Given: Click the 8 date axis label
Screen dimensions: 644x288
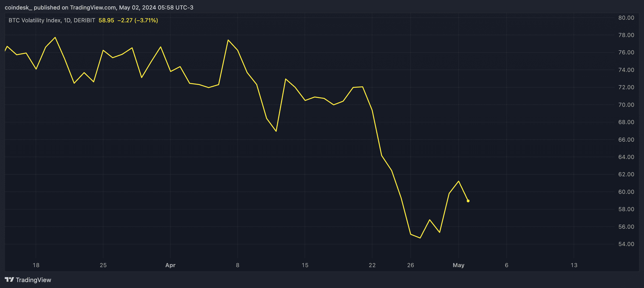Looking at the screenshot, I should tap(237, 265).
